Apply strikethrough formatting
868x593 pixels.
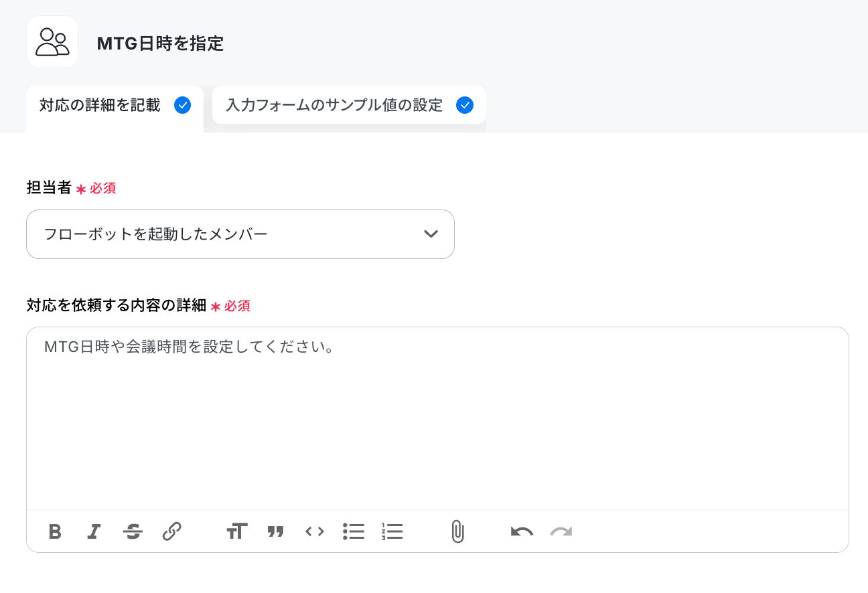[133, 532]
